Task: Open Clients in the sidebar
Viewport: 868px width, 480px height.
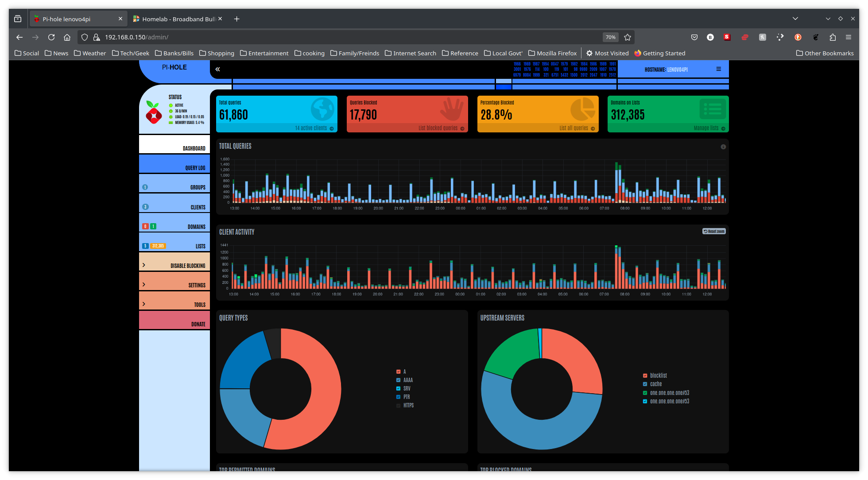Action: click(x=174, y=203)
